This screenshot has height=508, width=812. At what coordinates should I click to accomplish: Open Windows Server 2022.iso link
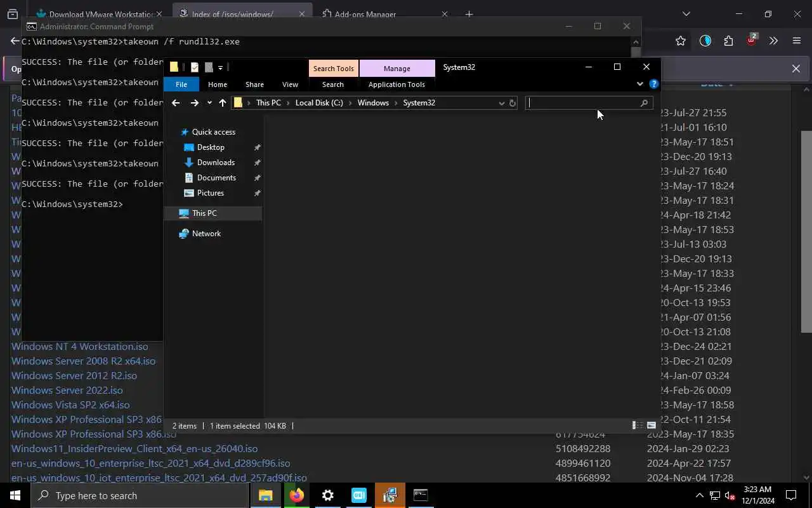[67, 391]
